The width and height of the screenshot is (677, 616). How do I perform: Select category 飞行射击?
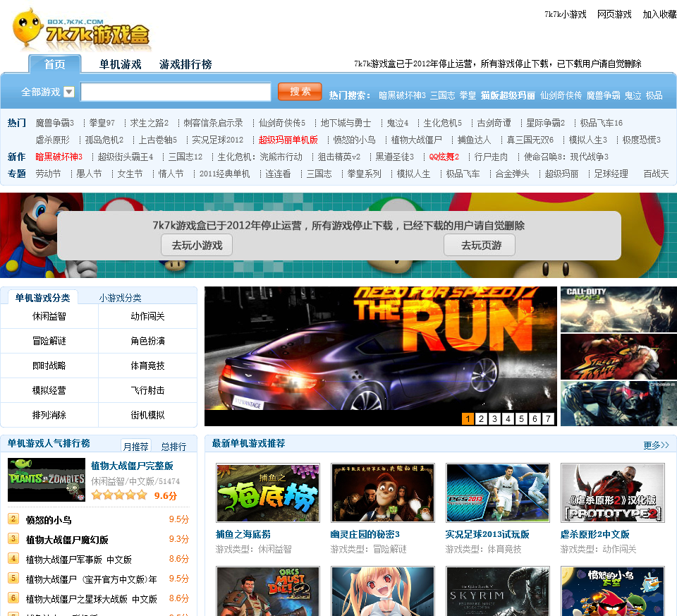tap(147, 390)
